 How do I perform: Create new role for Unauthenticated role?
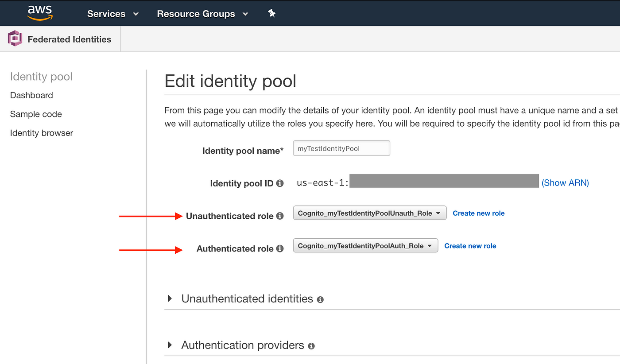click(479, 213)
